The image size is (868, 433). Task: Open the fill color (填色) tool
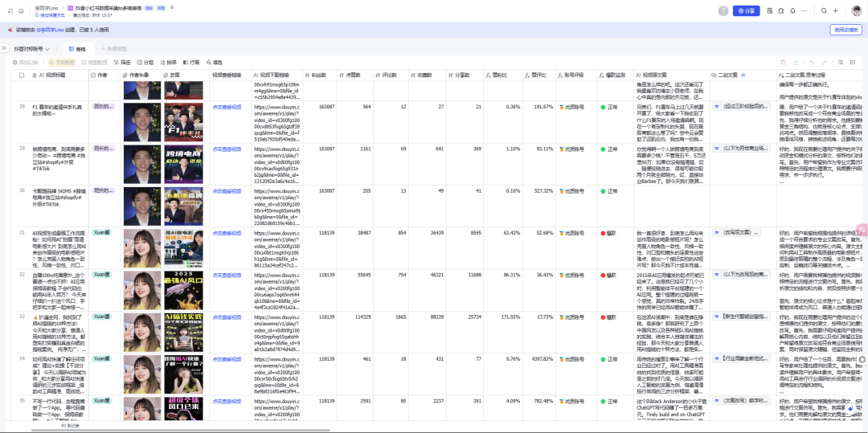215,62
